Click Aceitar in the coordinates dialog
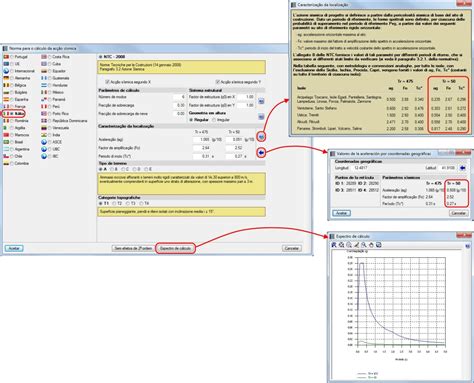 (341, 213)
